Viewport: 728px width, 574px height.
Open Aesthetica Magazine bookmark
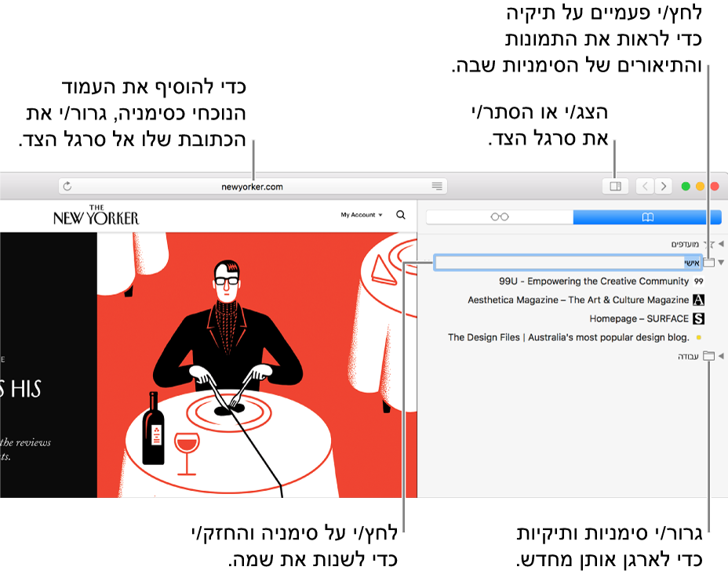[578, 300]
